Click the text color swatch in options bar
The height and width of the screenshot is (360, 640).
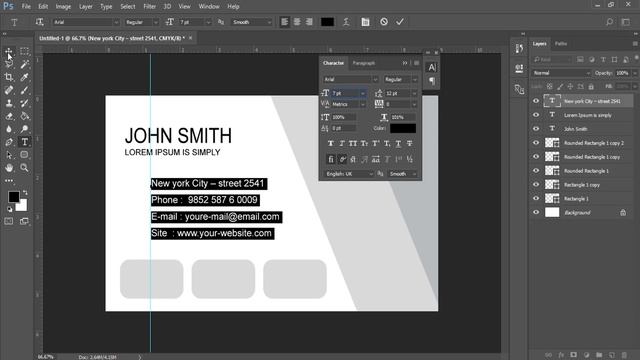(327, 22)
